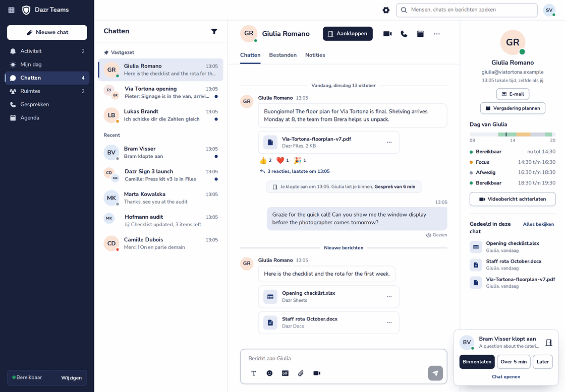Image resolution: width=565 pixels, height=392 pixels.
Task: Open Mijn dag in sidebar
Action: click(x=47, y=64)
